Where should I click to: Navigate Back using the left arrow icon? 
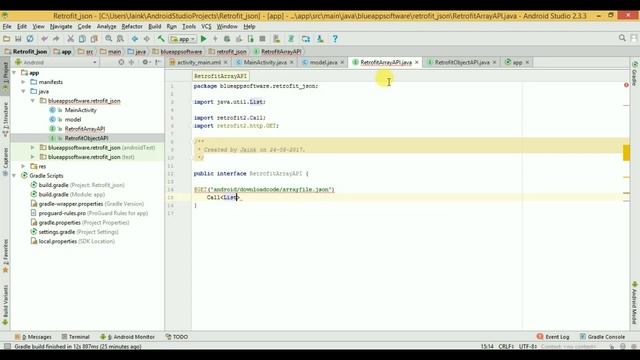(x=135, y=39)
